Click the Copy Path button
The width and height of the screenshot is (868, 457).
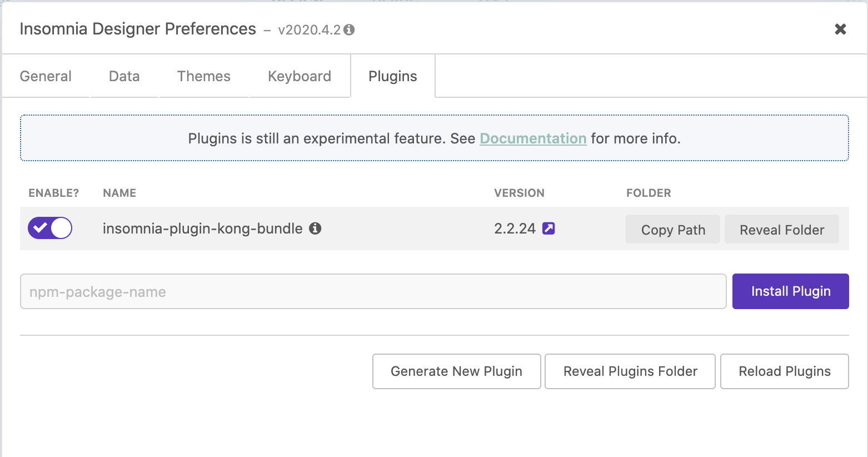(673, 230)
